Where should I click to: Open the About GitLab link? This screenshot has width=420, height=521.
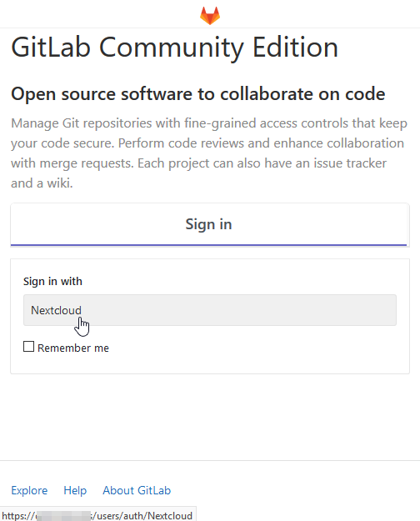[137, 490]
